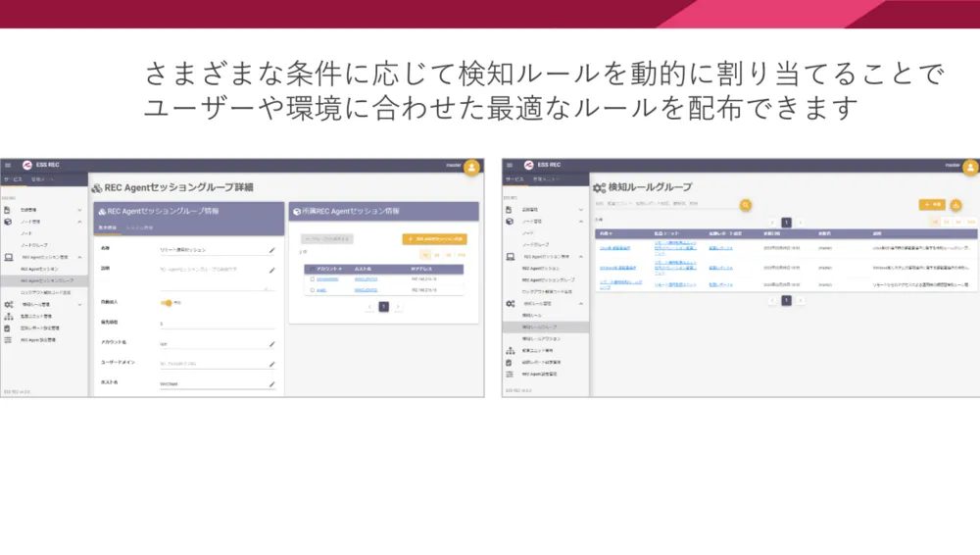Open 検知ルールグループ item in the sidebar
This screenshot has height=555, width=980.
546,328
